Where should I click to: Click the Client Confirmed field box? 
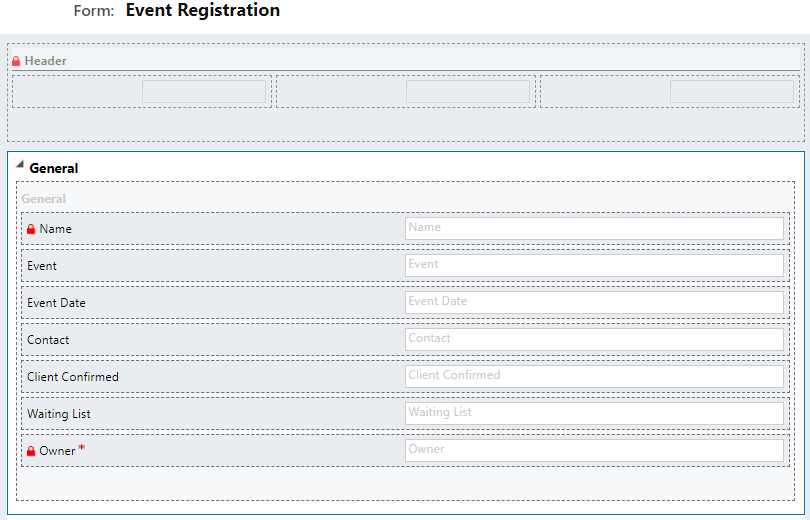[594, 376]
